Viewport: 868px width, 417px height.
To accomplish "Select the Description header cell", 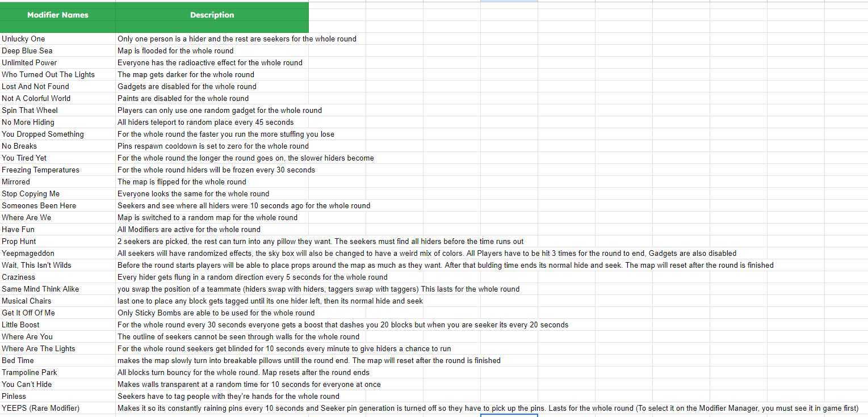I will click(212, 17).
